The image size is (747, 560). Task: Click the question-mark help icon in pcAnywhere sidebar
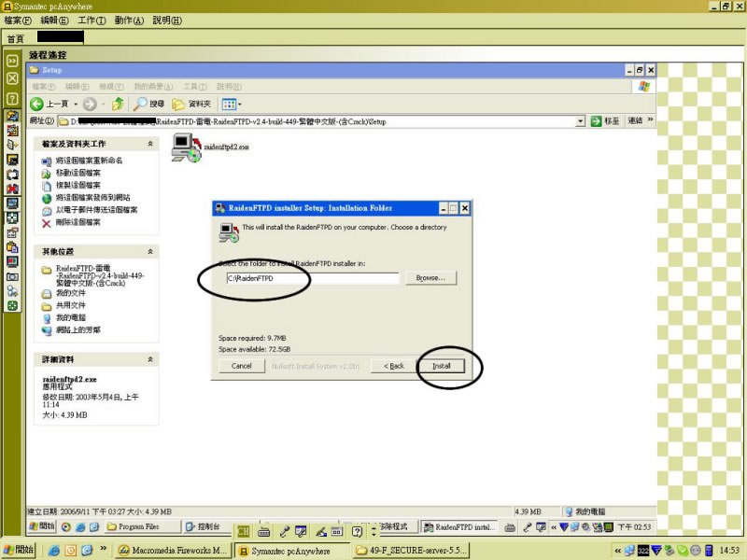tap(12, 99)
